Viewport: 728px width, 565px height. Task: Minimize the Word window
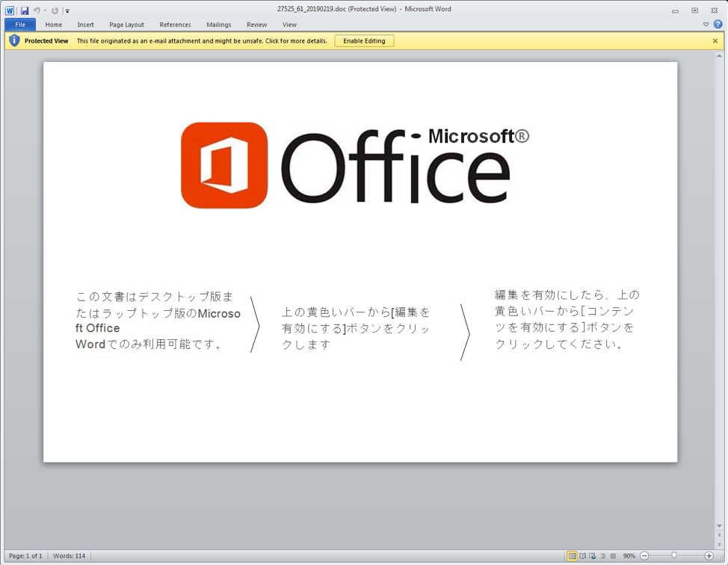click(675, 10)
